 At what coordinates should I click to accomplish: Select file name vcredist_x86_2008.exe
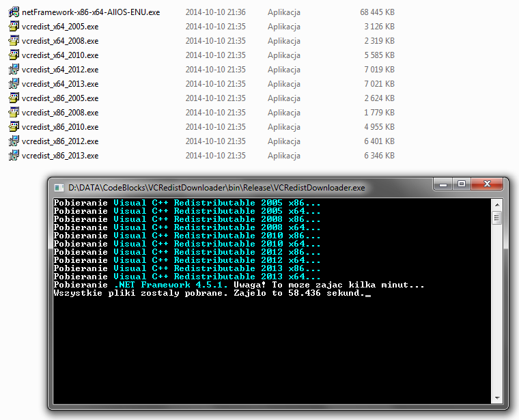click(60, 113)
